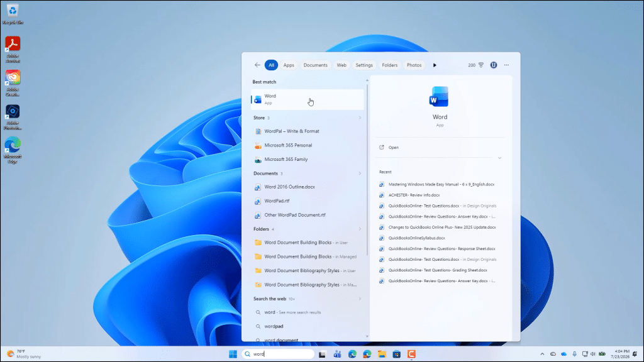Screen dimensions: 644x362
Task: Expand the Store results section
Action: point(360,118)
